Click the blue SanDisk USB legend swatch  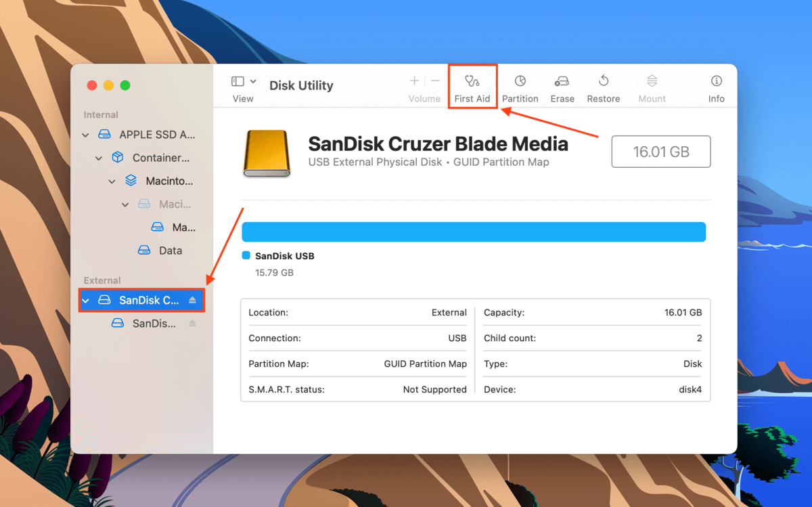tap(246, 256)
